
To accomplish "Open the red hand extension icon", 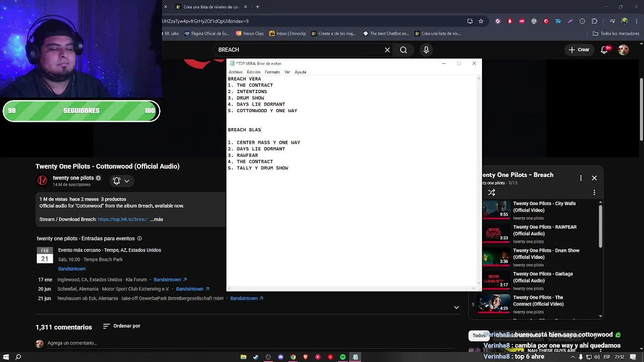I will (510, 21).
